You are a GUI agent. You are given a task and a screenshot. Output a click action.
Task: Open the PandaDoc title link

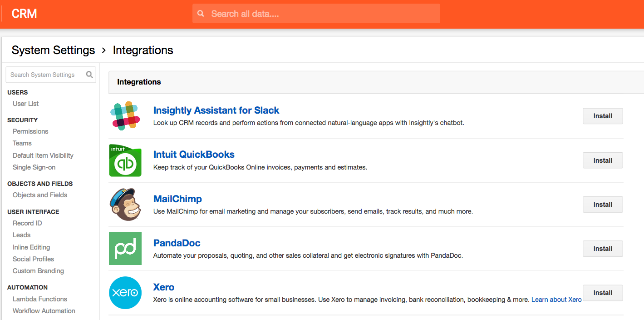[177, 243]
